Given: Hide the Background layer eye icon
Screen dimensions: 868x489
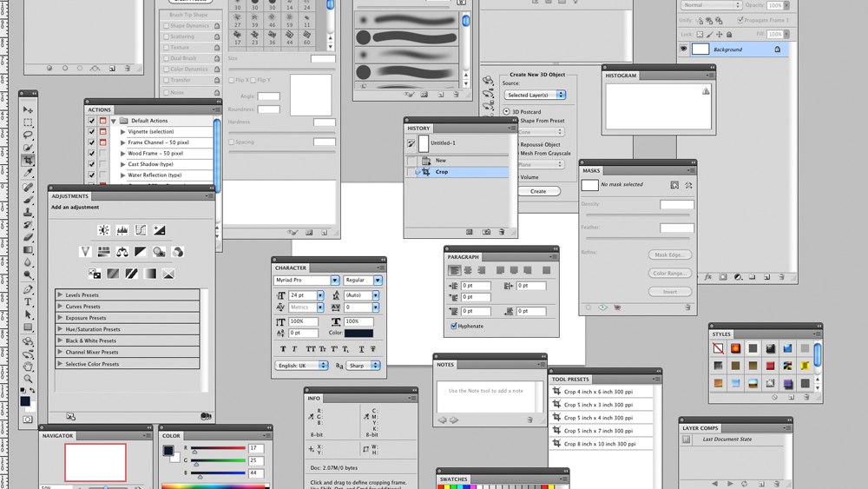Looking at the screenshot, I should pyautogui.click(x=684, y=50).
